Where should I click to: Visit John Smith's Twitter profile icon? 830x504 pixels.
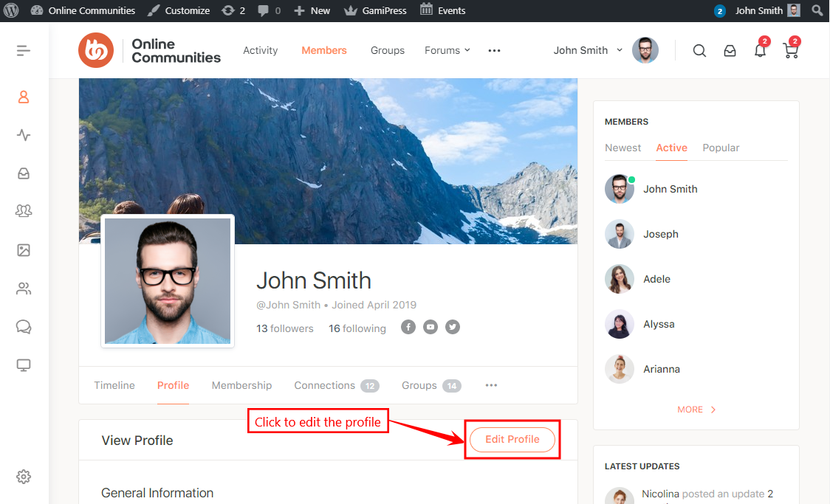[453, 326]
